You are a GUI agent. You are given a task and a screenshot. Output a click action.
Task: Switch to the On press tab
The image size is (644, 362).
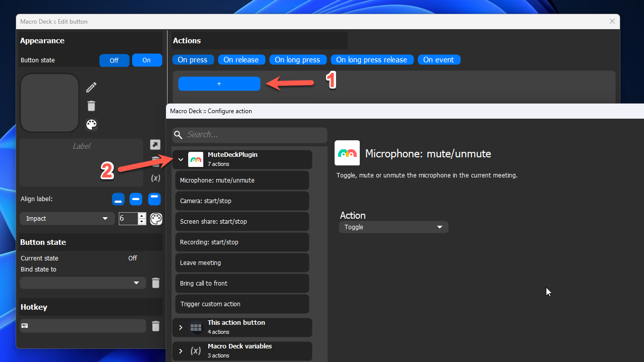pos(193,60)
